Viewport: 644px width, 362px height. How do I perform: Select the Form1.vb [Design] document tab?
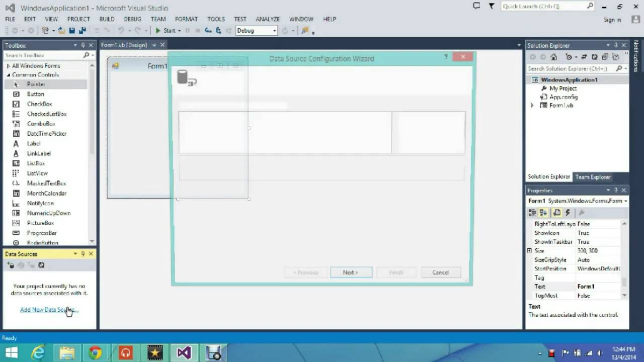pyautogui.click(x=124, y=45)
